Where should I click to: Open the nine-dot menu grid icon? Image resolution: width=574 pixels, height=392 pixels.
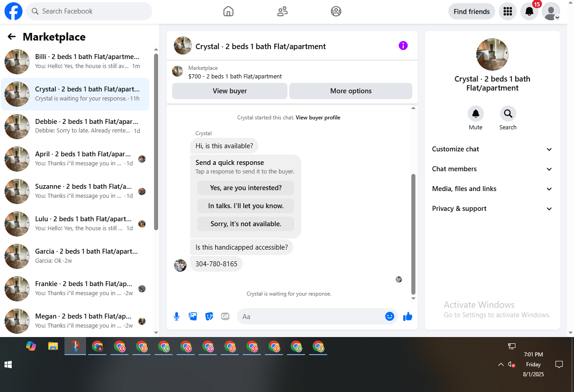click(508, 11)
